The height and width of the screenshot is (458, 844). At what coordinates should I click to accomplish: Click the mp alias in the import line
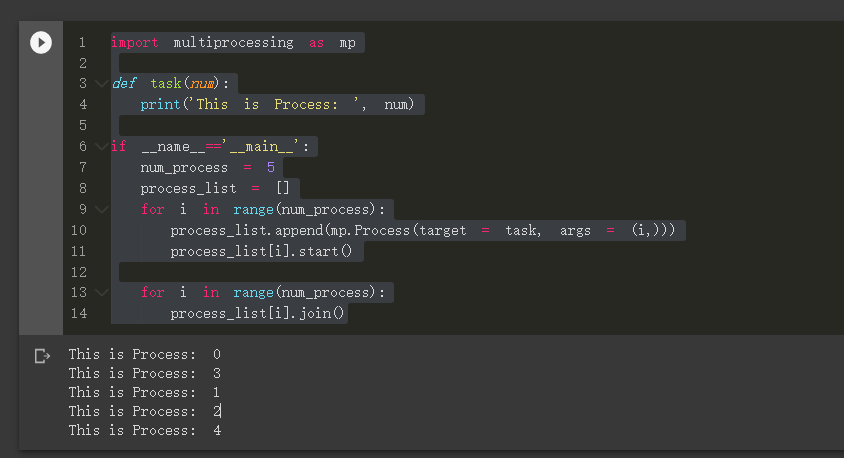click(347, 43)
